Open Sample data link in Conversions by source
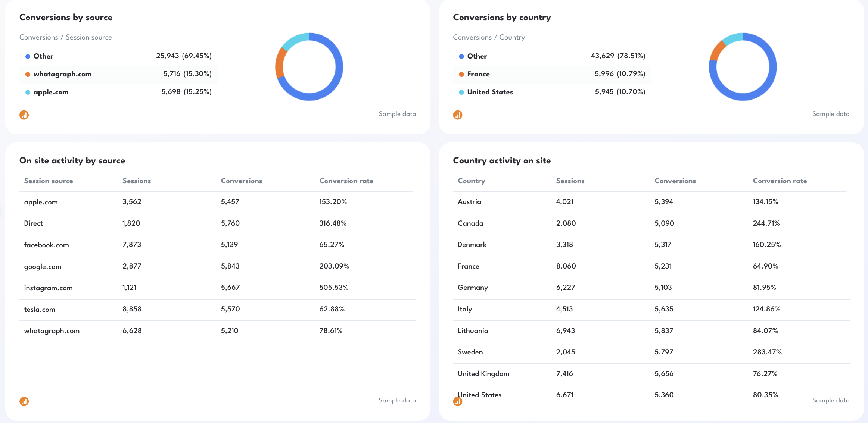This screenshot has width=868, height=423. 397,114
